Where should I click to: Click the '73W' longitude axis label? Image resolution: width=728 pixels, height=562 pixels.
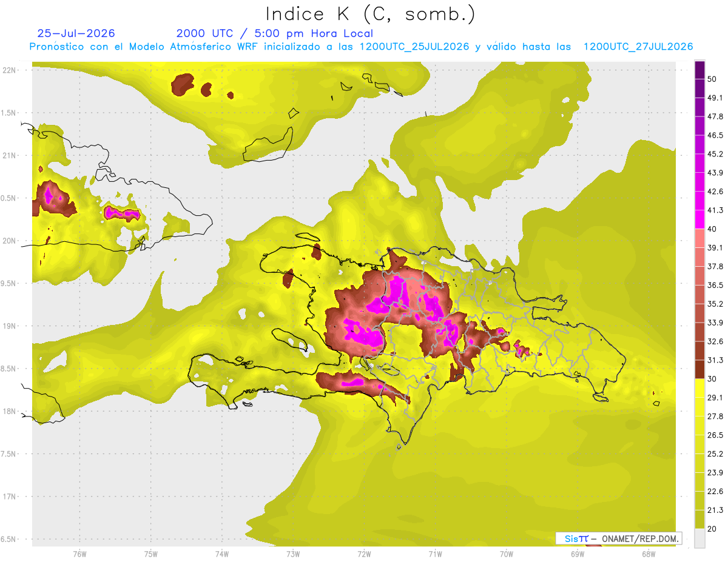(293, 554)
